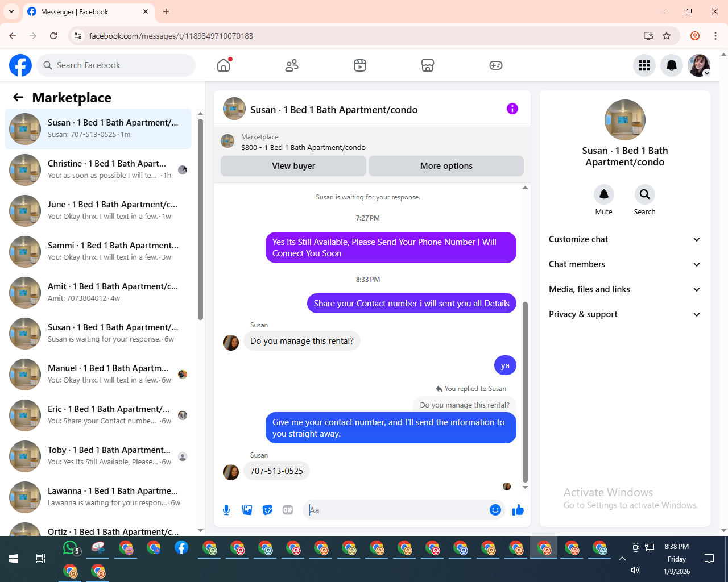Expand Chat members section

[624, 264]
